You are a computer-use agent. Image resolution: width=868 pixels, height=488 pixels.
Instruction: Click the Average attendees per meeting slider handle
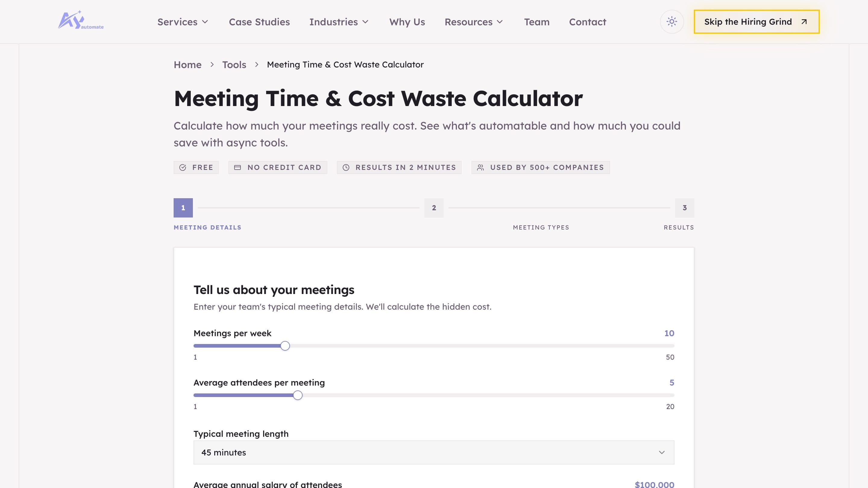[297, 396]
